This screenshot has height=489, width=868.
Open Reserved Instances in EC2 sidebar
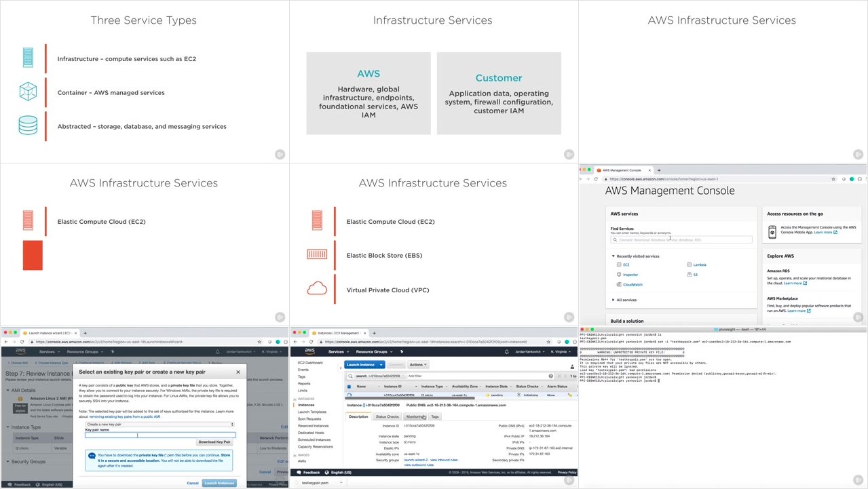click(x=314, y=426)
